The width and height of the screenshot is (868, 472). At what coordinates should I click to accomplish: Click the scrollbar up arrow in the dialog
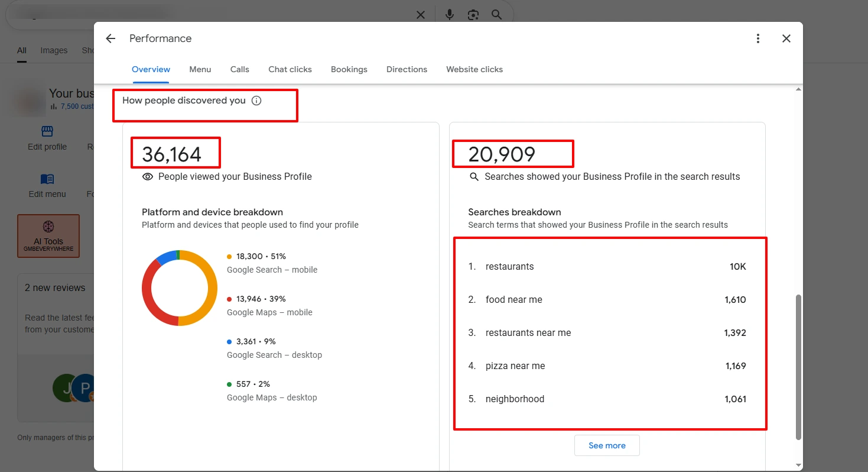coord(799,89)
